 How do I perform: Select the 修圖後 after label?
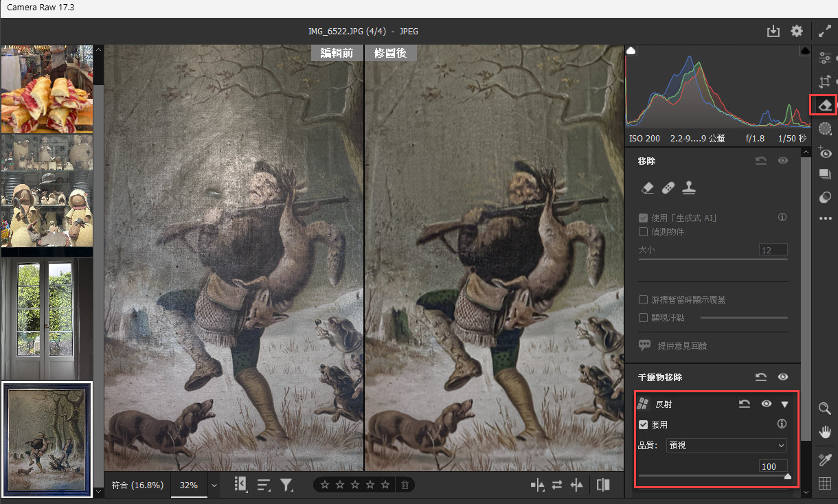tap(390, 53)
